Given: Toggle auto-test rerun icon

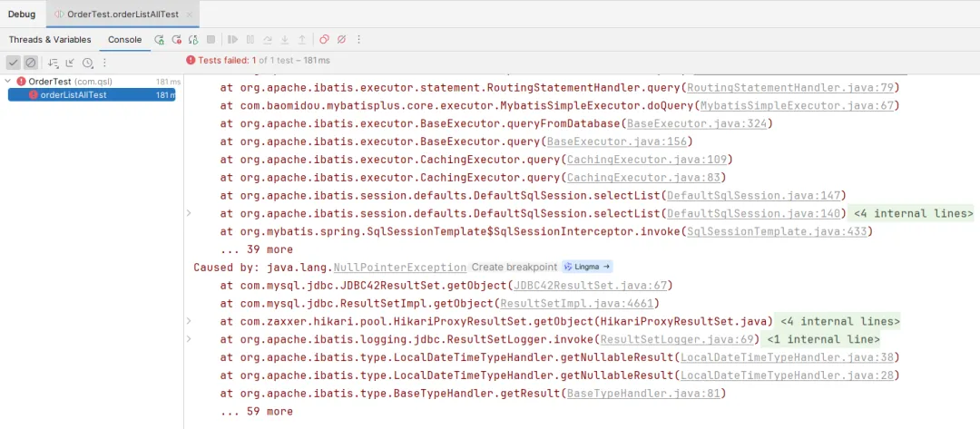Looking at the screenshot, I should [194, 39].
